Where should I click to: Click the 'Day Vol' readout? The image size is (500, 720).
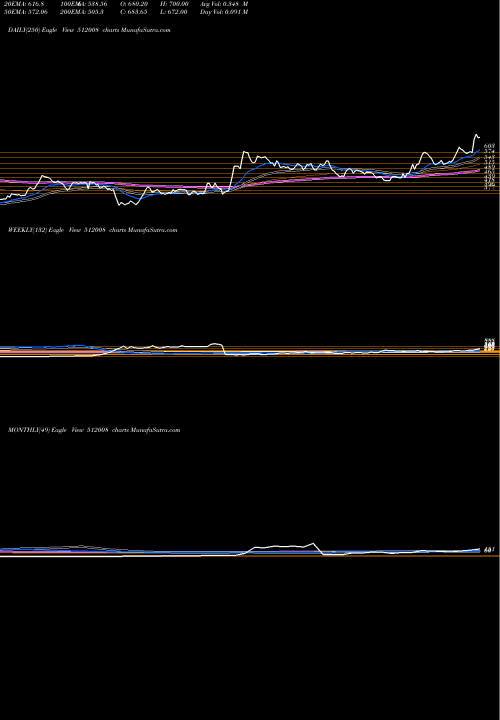coord(224,12)
